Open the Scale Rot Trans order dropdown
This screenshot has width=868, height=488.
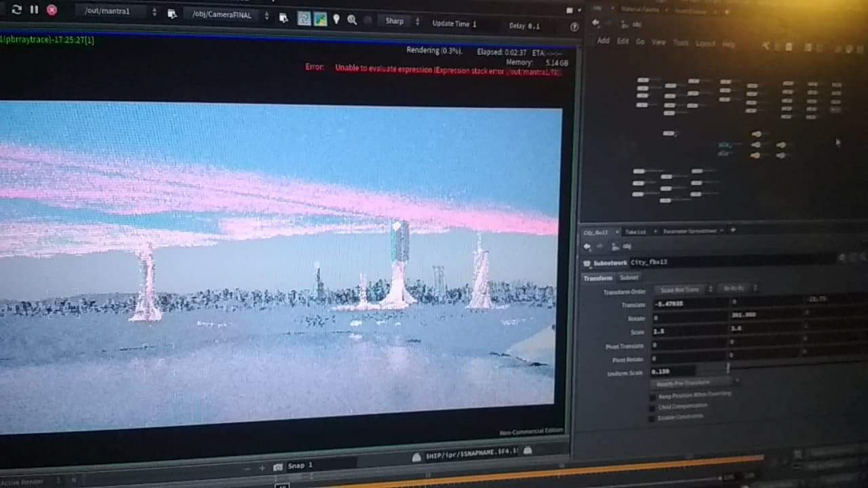pos(683,289)
